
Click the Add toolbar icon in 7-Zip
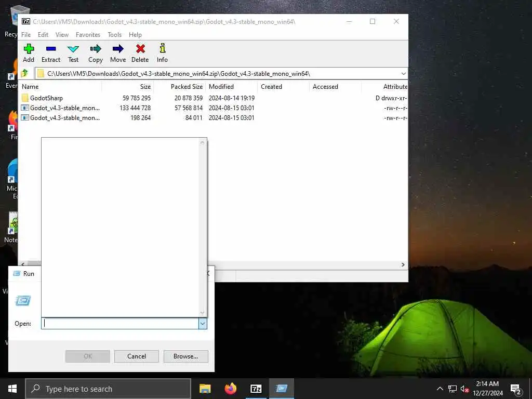pos(29,49)
